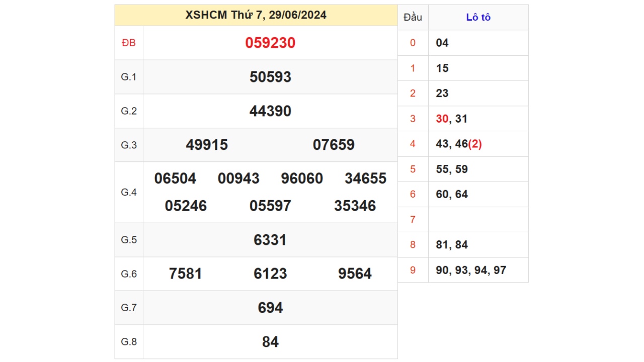
Task: Select third prize number 49915
Action: pos(207,145)
